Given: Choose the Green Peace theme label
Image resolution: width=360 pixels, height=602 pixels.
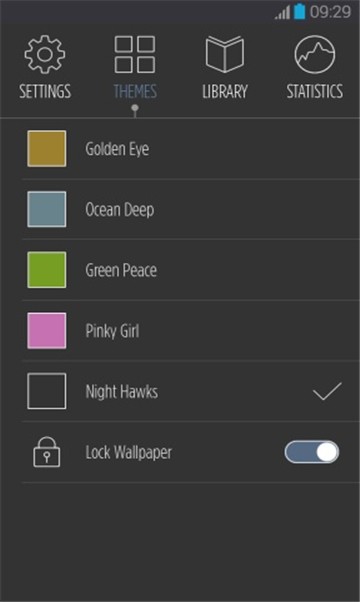Looking at the screenshot, I should (x=121, y=270).
